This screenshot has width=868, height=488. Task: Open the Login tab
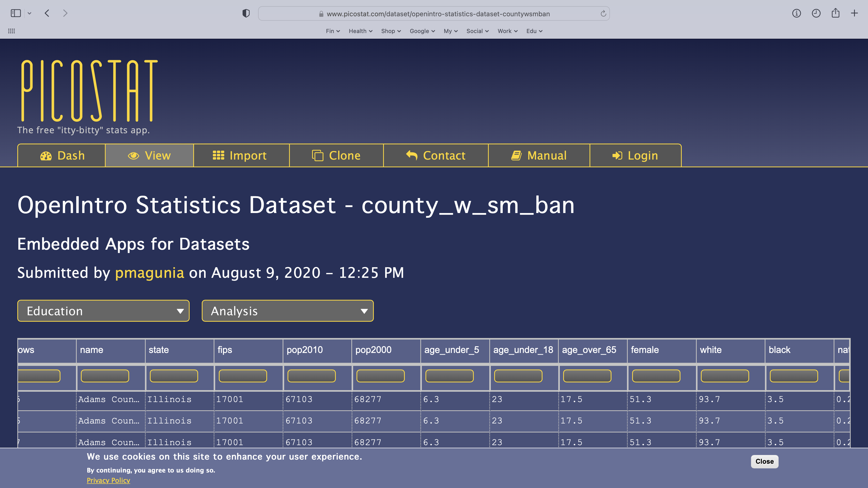(x=636, y=156)
